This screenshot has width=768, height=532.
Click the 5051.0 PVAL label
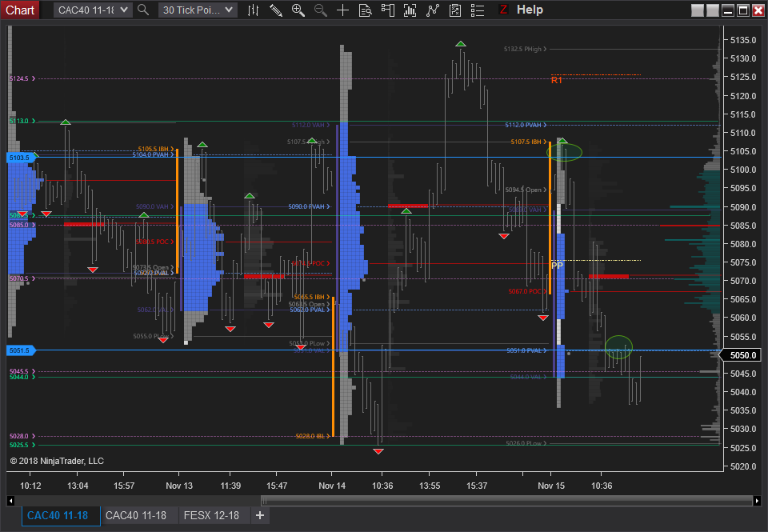pos(526,350)
